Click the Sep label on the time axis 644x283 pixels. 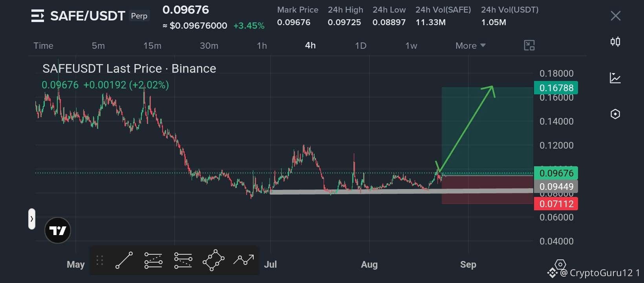[468, 265]
